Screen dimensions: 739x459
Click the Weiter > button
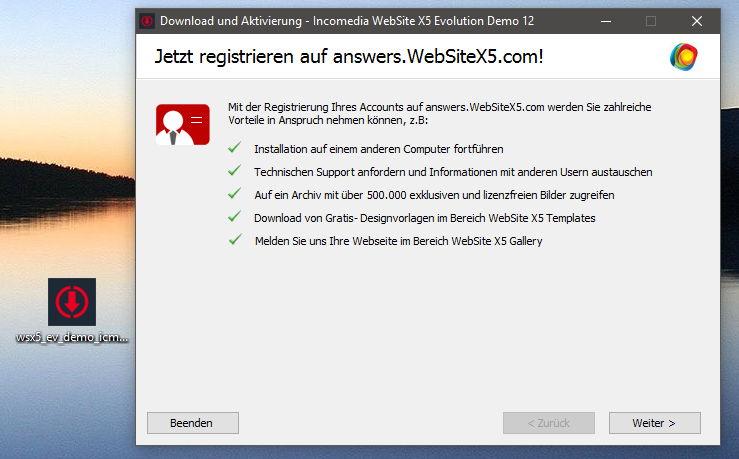pyautogui.click(x=654, y=423)
